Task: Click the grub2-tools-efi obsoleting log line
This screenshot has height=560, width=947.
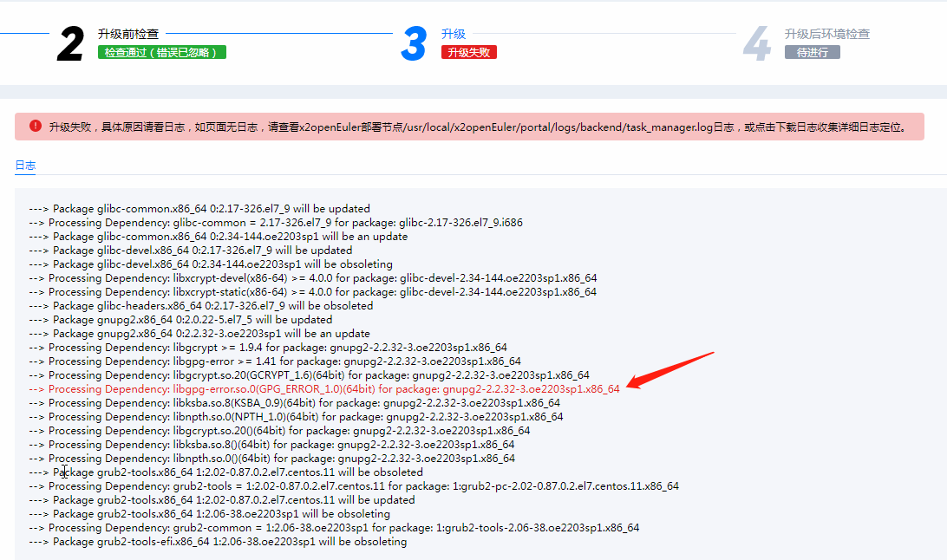Action: [218, 542]
